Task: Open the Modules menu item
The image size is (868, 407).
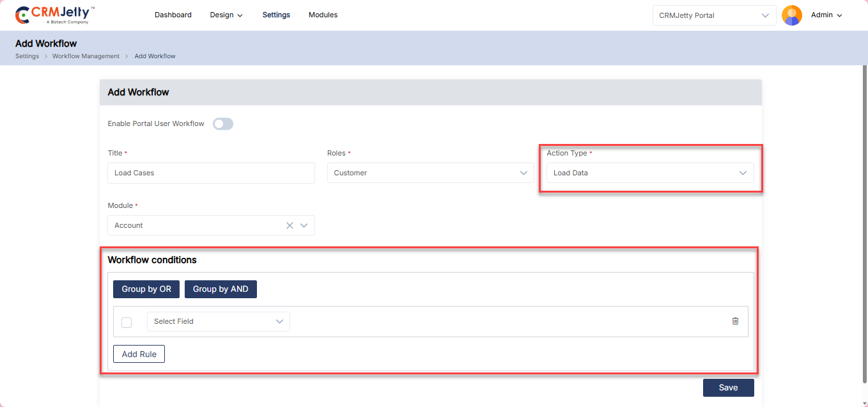Action: [323, 15]
